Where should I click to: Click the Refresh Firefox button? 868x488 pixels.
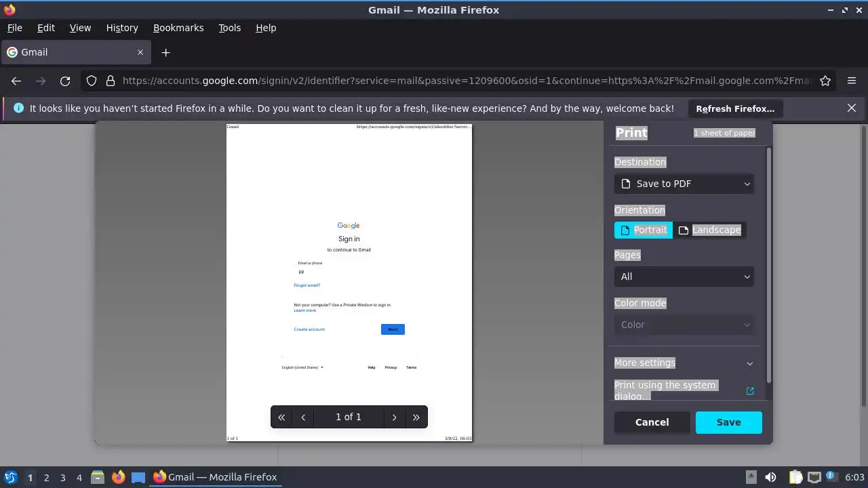coord(735,108)
